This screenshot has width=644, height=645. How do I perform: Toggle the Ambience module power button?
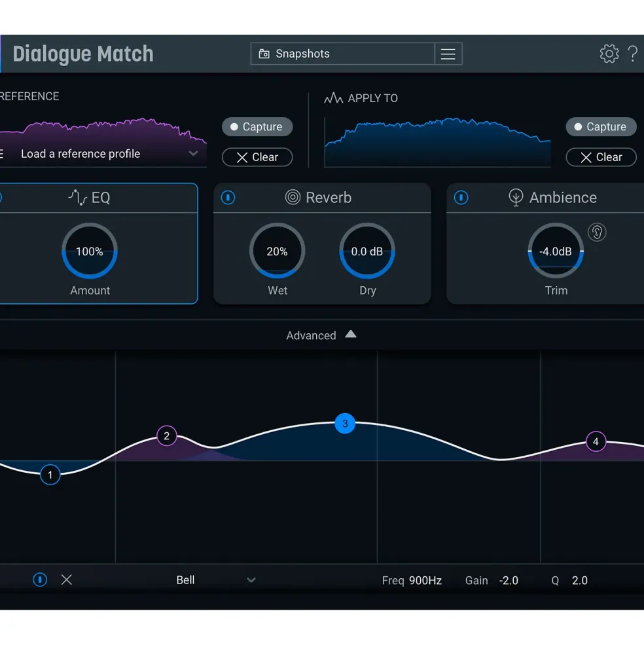tap(461, 198)
